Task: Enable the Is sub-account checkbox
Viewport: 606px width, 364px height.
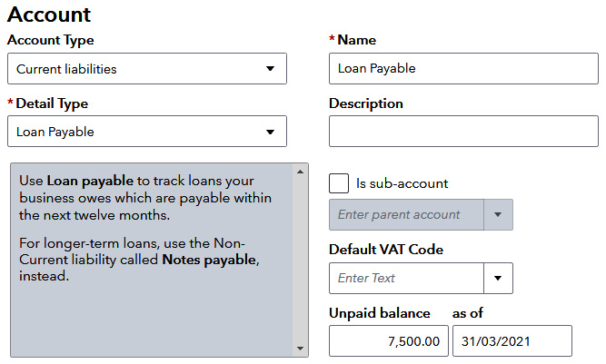Action: 339,183
